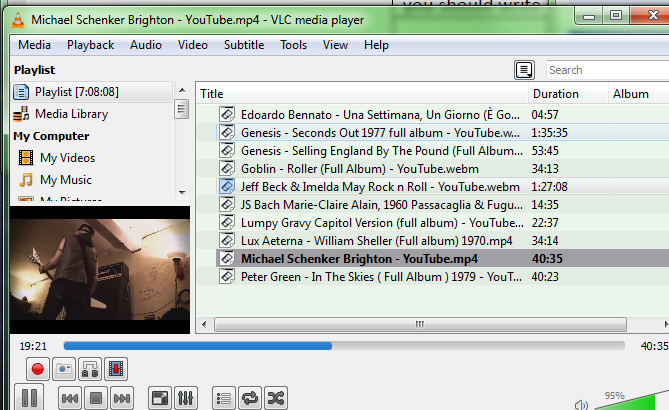Screen dimensions: 669x410
Task: Skip to previous media in playlist
Action: [x=70, y=398]
